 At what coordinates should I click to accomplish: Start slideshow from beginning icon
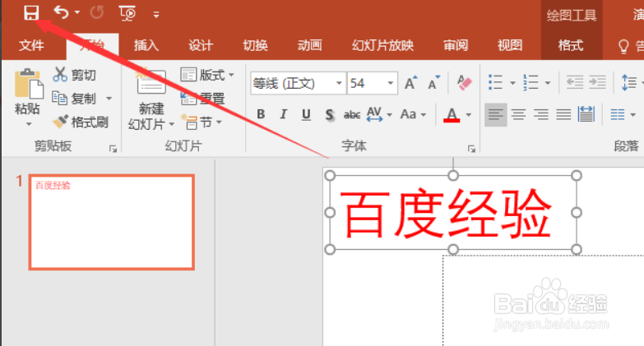tap(127, 13)
